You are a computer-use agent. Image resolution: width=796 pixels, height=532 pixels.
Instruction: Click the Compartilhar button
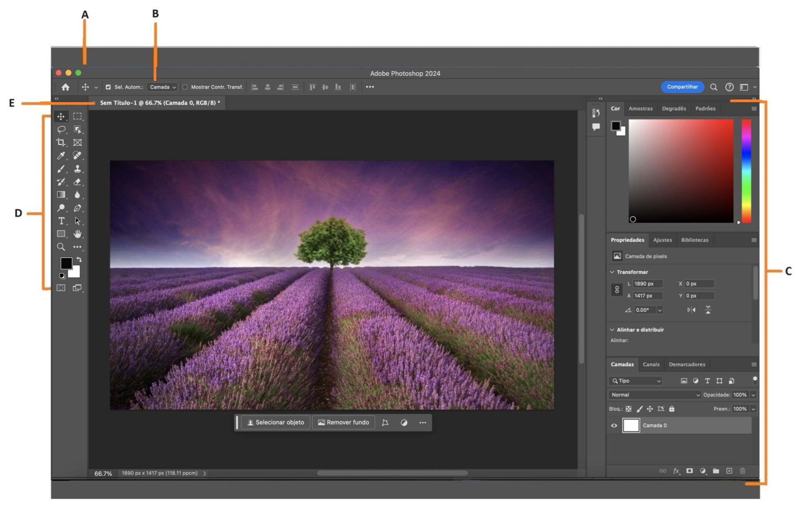pyautogui.click(x=682, y=87)
